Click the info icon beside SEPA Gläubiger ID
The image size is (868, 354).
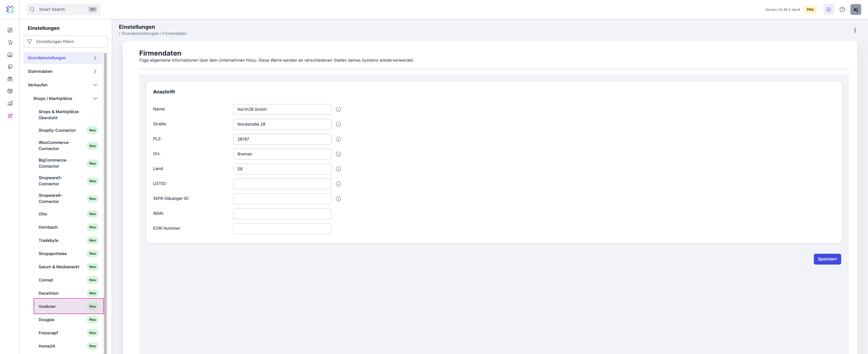click(338, 199)
